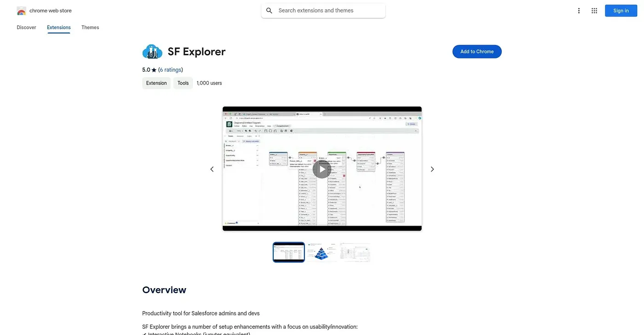Click the Tools category chip
644x335 pixels.
point(183,83)
